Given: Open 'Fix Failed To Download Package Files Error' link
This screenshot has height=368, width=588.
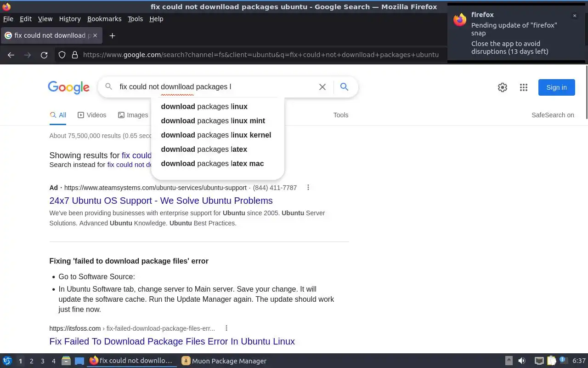Looking at the screenshot, I should (x=172, y=341).
